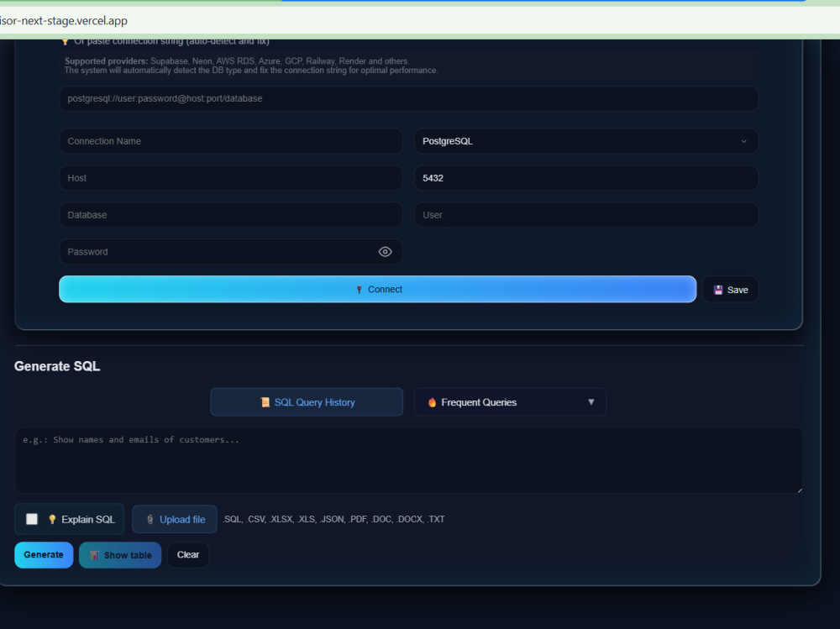Click the supported file formats text
This screenshot has width=840, height=629.
333,519
